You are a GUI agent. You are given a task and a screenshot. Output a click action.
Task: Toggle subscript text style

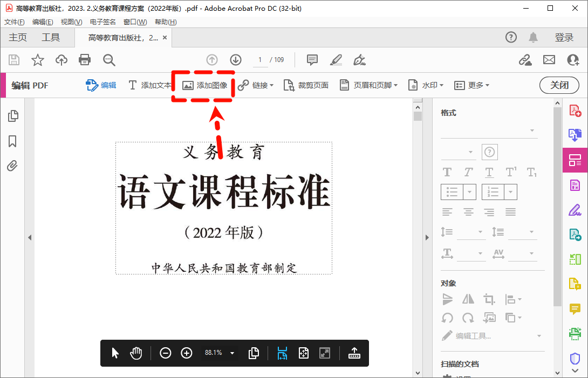(532, 172)
